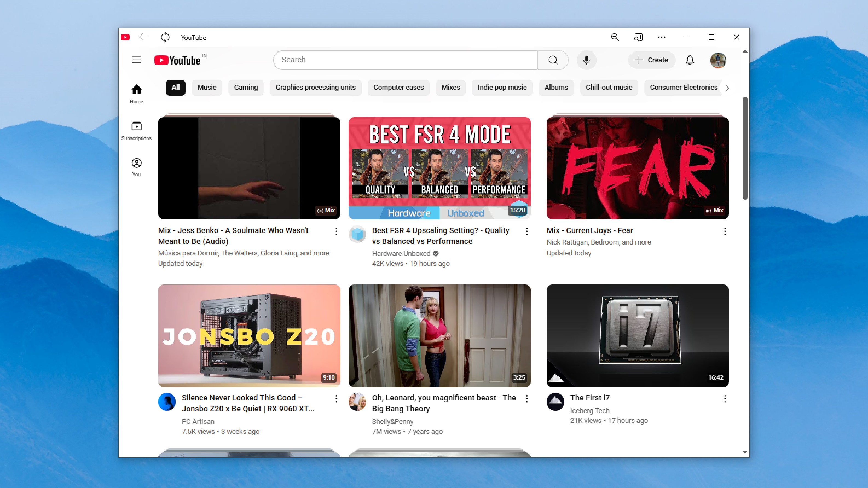Open Fear mix thumbnail
Viewport: 868px width, 488px height.
point(638,168)
